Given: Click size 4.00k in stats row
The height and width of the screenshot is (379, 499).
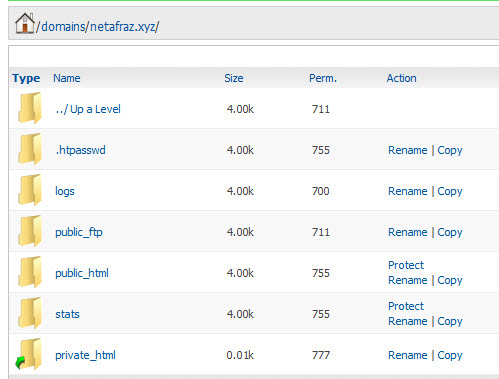Looking at the screenshot, I should pyautogui.click(x=240, y=314).
